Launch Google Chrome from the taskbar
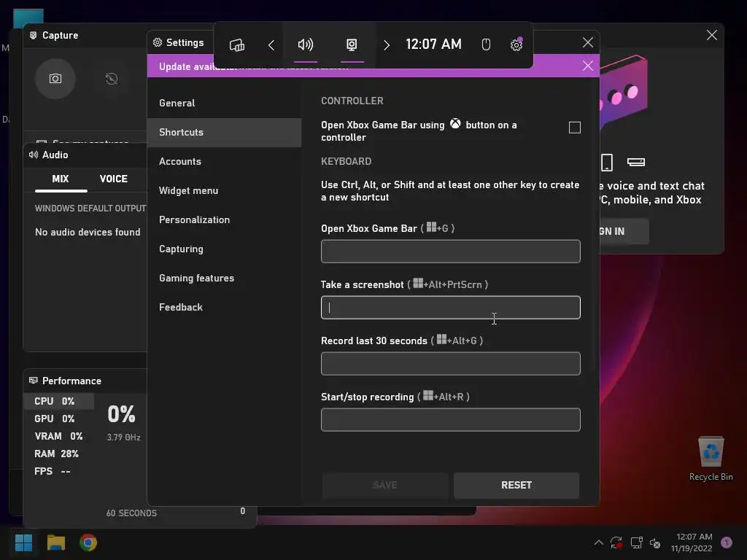Viewport: 747px width, 560px height. [88, 542]
